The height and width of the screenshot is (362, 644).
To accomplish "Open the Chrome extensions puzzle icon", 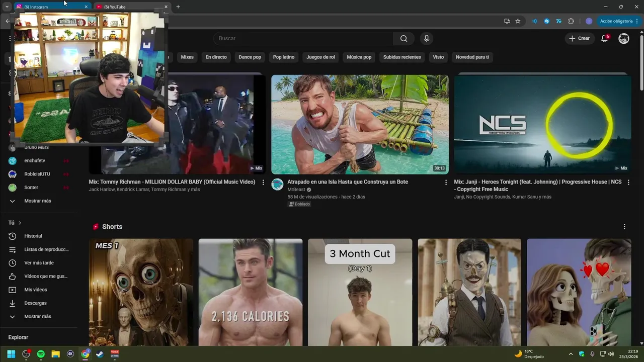I will pos(571,21).
